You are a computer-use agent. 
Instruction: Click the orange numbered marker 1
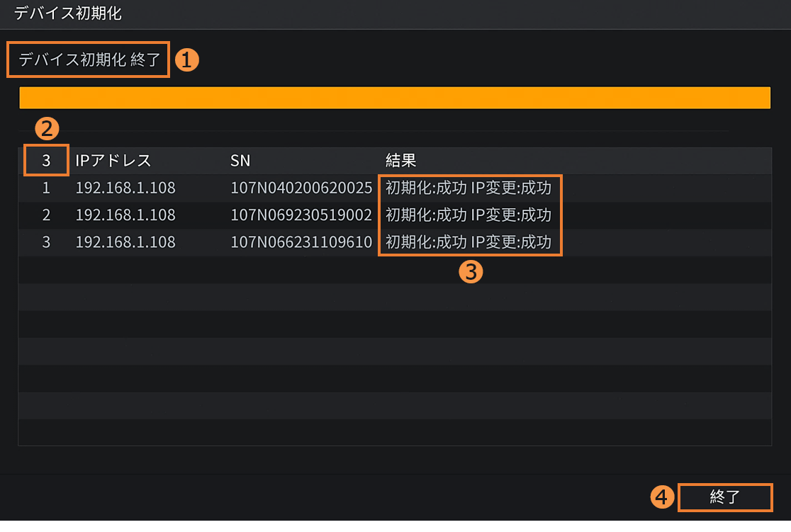point(186,60)
